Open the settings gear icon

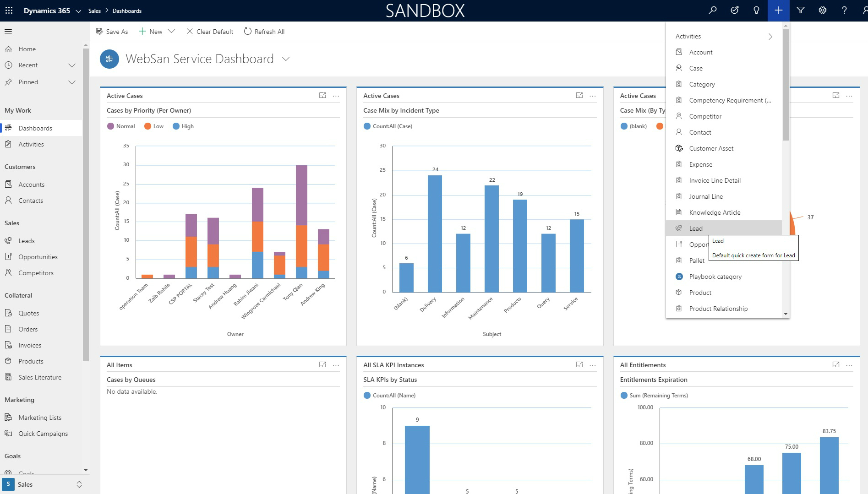click(823, 10)
